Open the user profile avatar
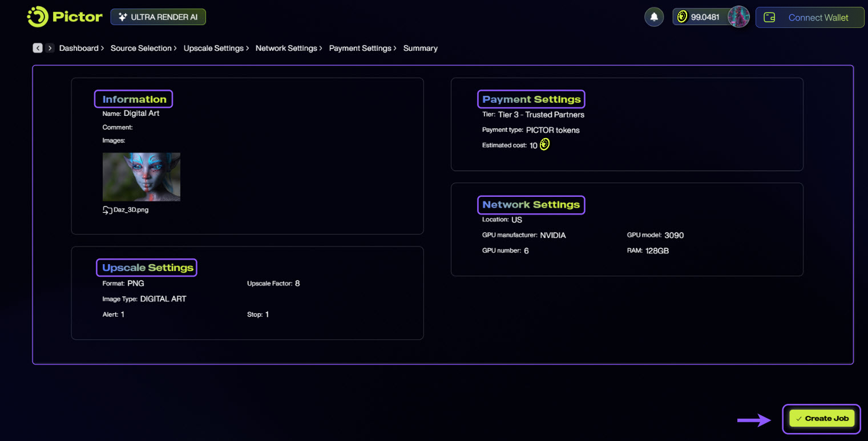 [738, 17]
